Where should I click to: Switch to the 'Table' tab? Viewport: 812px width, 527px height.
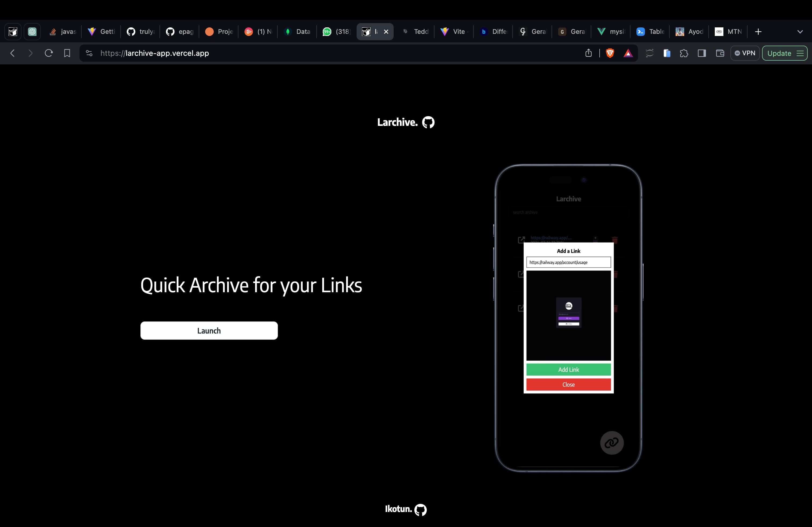point(651,32)
